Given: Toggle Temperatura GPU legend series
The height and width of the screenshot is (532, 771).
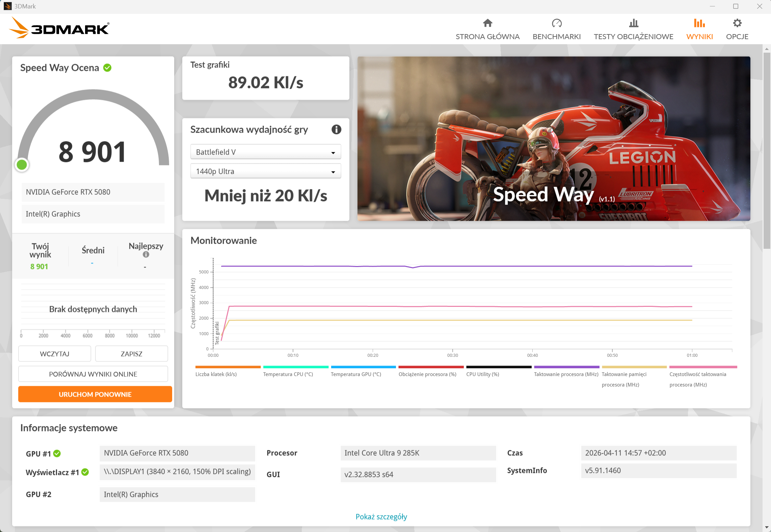Looking at the screenshot, I should pos(356,374).
